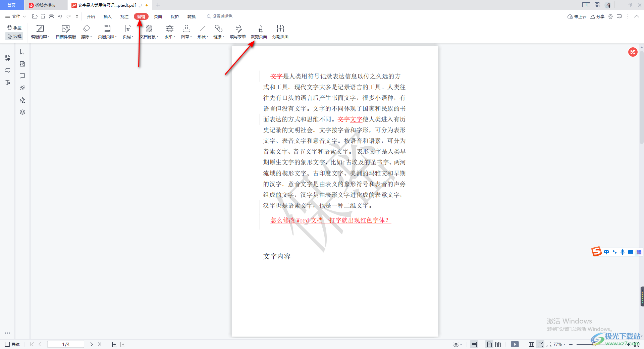
Task: Toggle the Navigation (导航) pane button
Action: coord(12,344)
